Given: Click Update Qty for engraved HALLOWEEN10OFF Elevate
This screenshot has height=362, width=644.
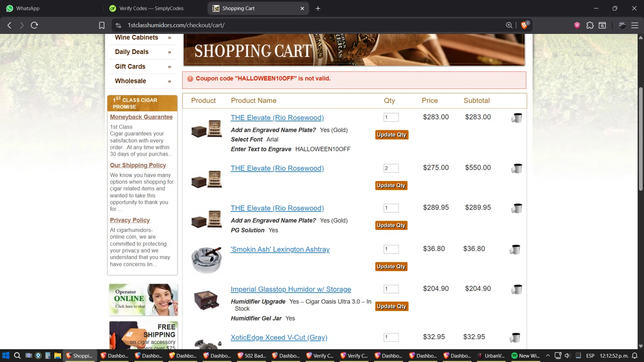Looking at the screenshot, I should point(392,135).
